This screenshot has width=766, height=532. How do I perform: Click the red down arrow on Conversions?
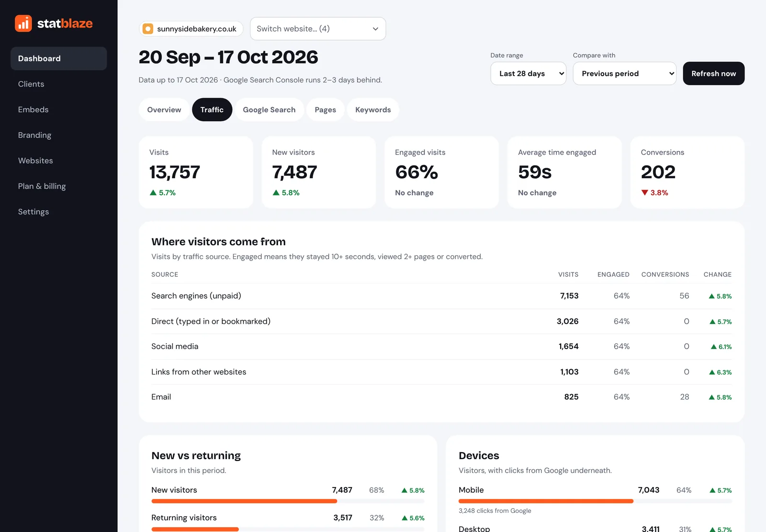(x=645, y=192)
